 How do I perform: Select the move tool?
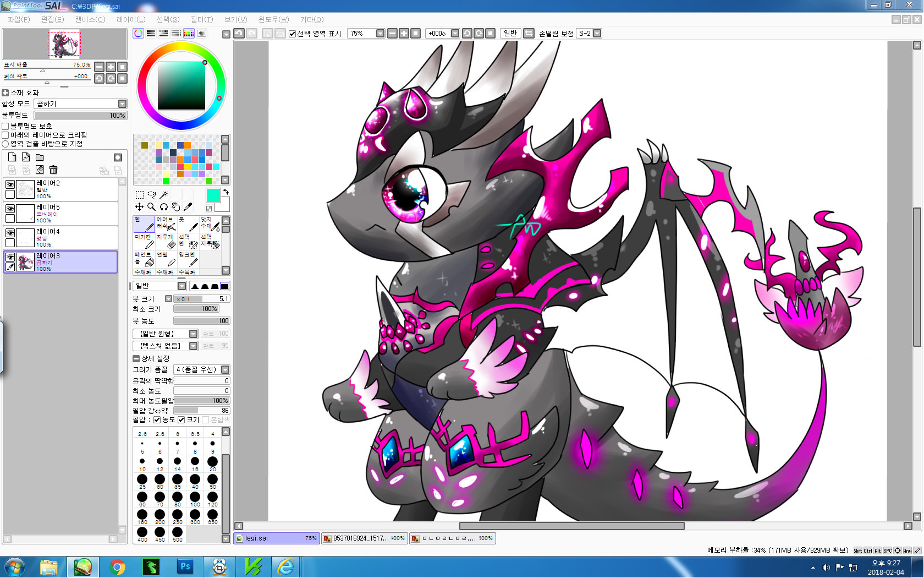point(140,207)
